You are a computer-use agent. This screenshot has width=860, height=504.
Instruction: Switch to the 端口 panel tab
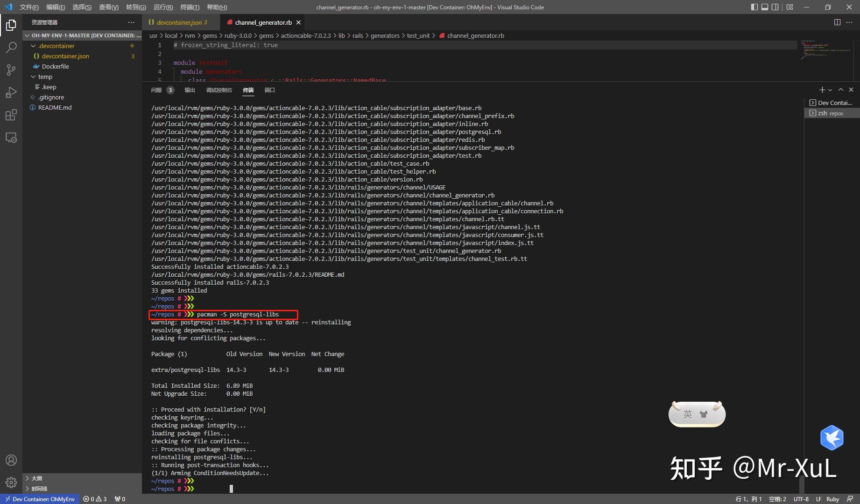tap(270, 90)
